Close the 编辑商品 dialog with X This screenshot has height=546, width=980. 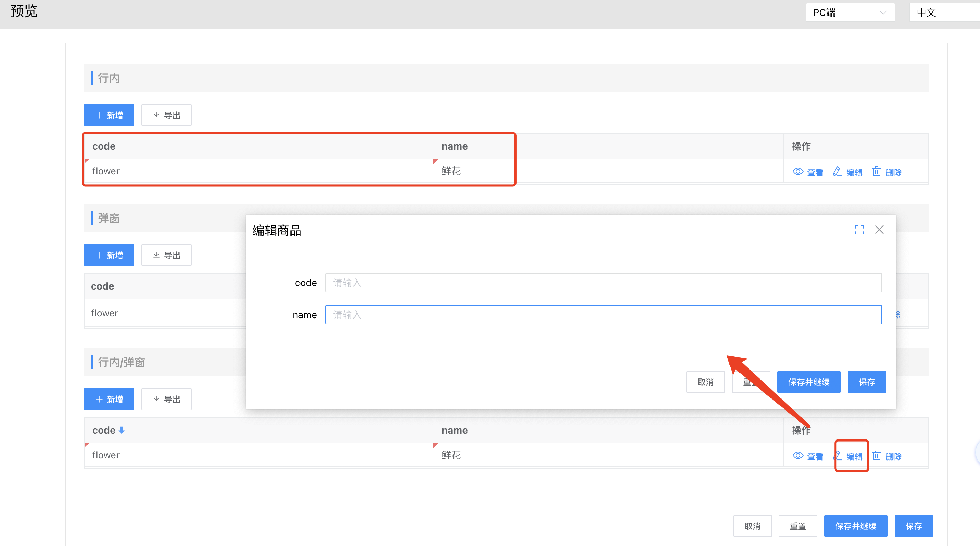(x=879, y=230)
